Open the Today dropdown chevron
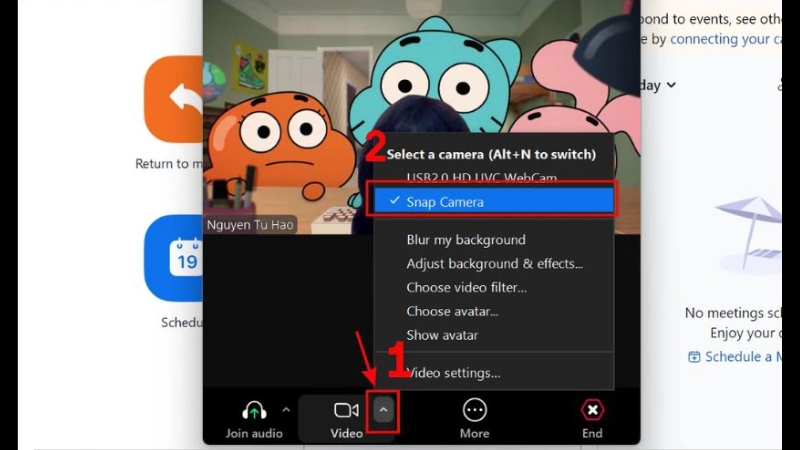Screen dimensions: 800x450 pos(670,86)
